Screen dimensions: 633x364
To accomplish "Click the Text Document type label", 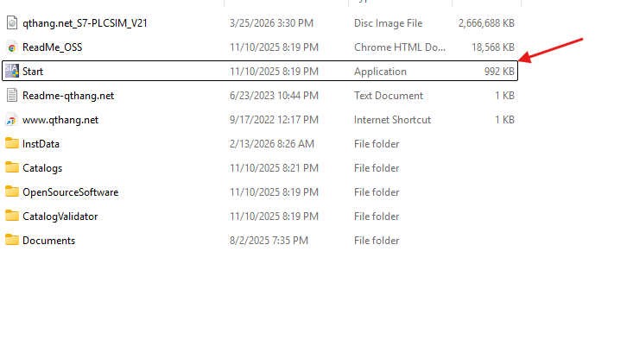I will pyautogui.click(x=389, y=96).
